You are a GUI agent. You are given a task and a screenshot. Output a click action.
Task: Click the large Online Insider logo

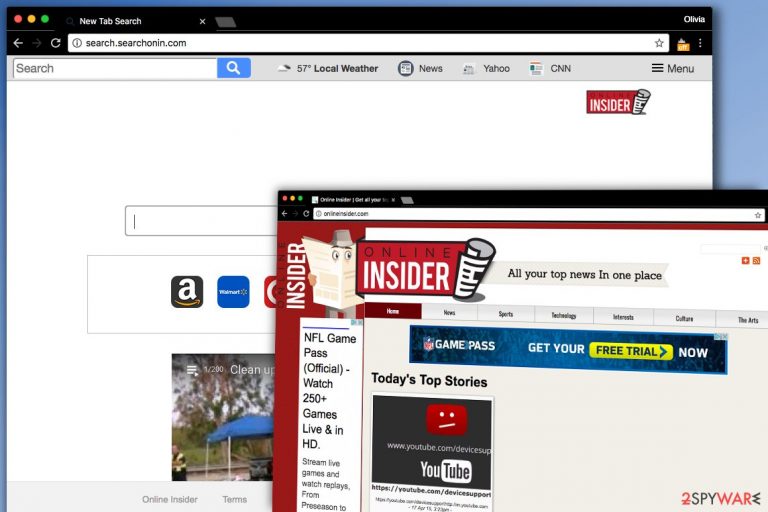point(425,270)
